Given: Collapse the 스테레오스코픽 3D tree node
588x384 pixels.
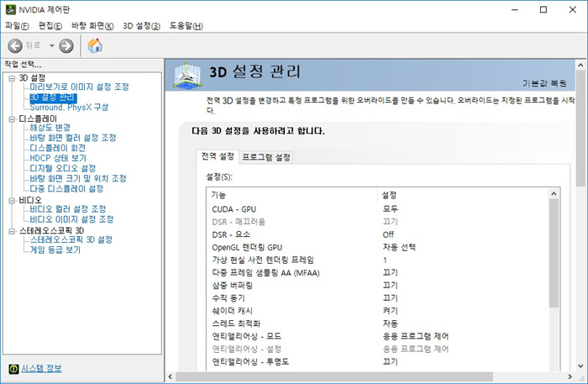Looking at the screenshot, I should [12, 231].
